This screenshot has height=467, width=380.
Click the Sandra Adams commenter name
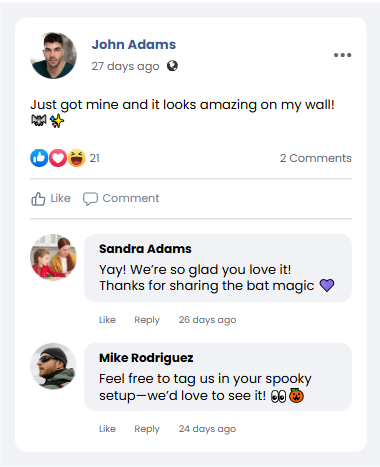(145, 249)
